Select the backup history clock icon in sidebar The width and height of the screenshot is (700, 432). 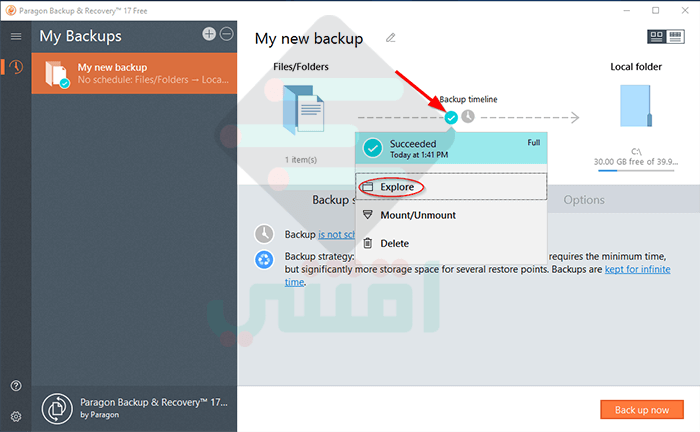16,67
